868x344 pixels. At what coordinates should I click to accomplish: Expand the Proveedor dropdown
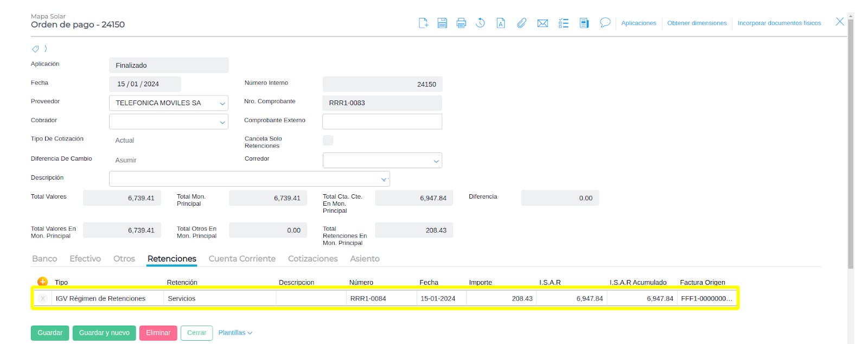pos(222,103)
